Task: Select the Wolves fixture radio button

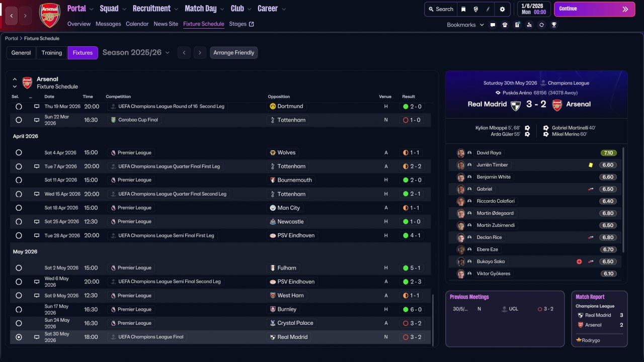Action: point(19,153)
